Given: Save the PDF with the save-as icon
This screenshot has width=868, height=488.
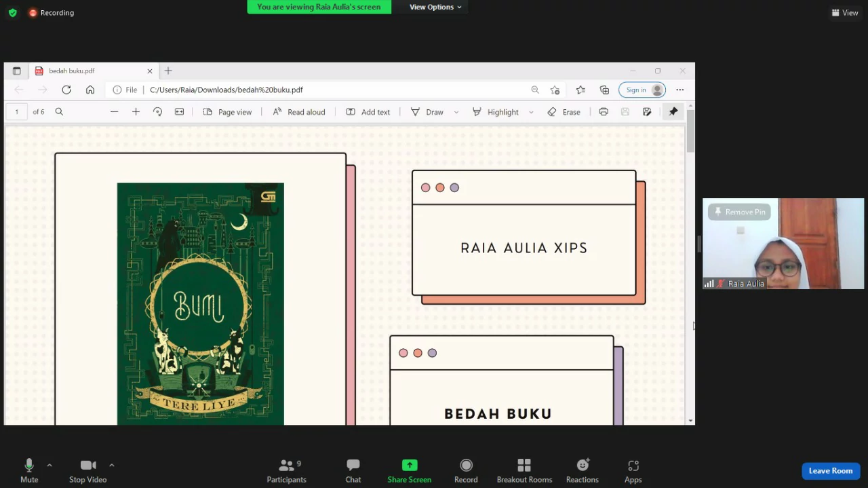Looking at the screenshot, I should (x=647, y=112).
